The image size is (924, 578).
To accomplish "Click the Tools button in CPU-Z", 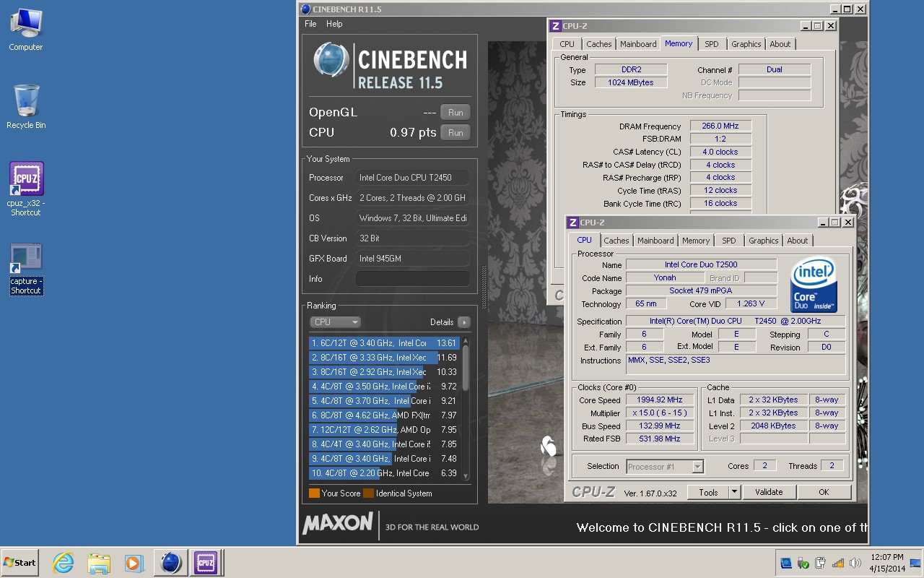I will [708, 492].
